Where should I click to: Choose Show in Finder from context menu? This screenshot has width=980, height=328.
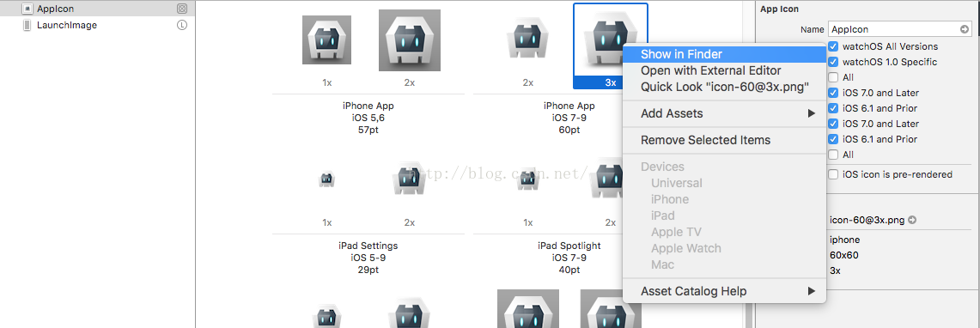pyautogui.click(x=724, y=55)
